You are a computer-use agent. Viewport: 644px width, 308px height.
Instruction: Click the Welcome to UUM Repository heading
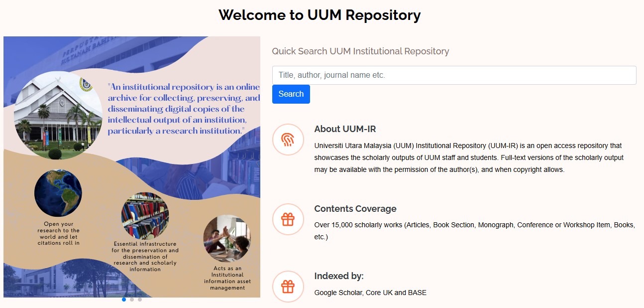point(320,15)
